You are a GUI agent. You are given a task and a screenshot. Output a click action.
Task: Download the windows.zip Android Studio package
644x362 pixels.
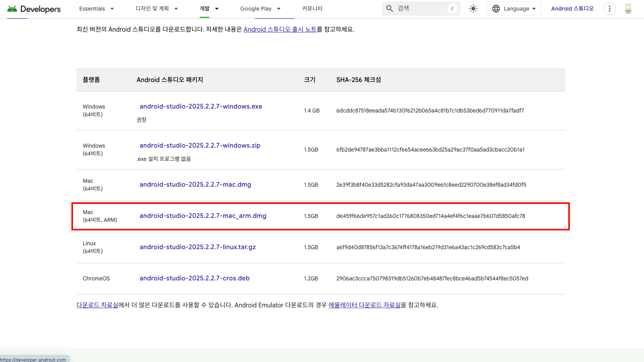pyautogui.click(x=200, y=145)
